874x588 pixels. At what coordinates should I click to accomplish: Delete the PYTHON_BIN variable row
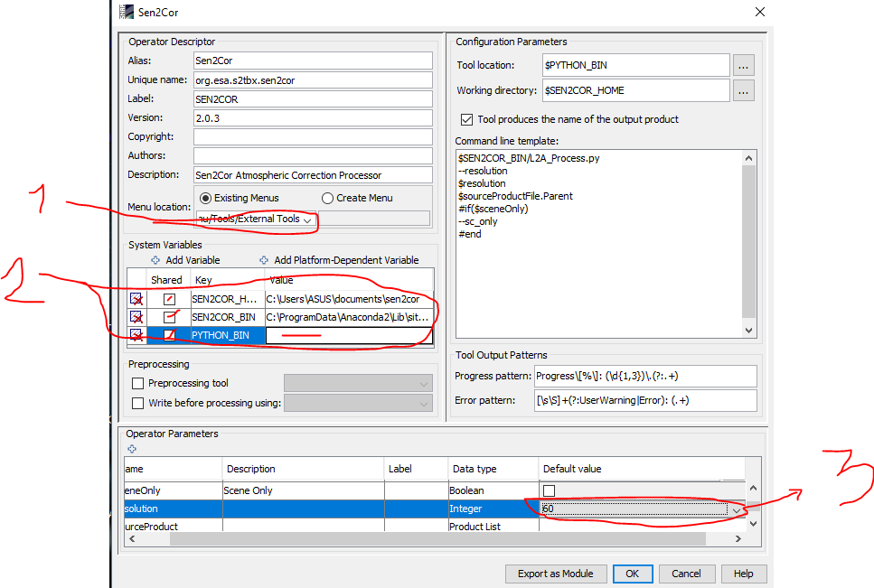click(x=136, y=335)
